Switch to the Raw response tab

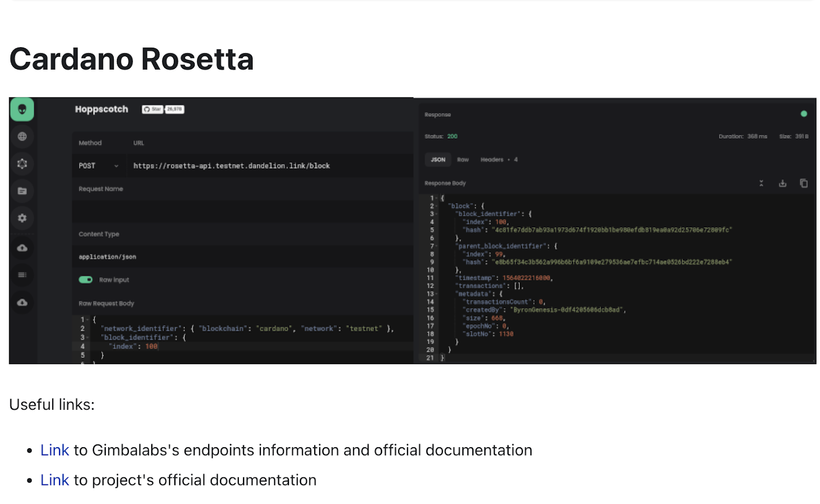[x=463, y=160]
